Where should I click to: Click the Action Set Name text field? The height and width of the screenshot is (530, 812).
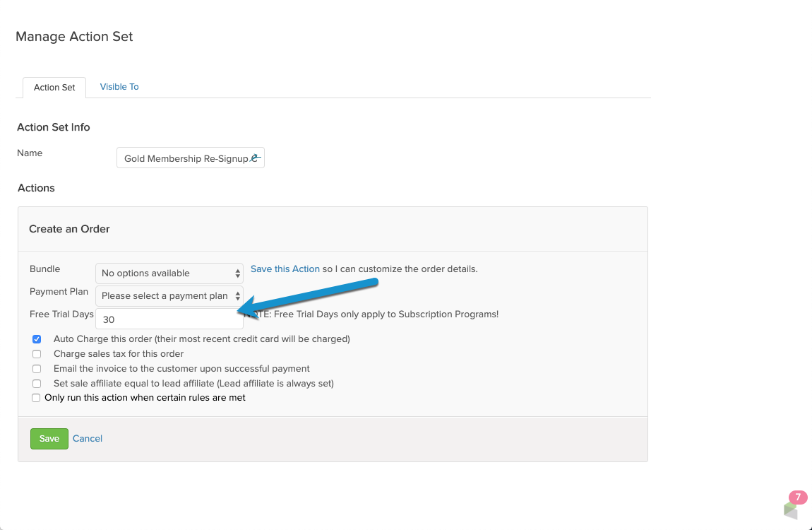(191, 158)
